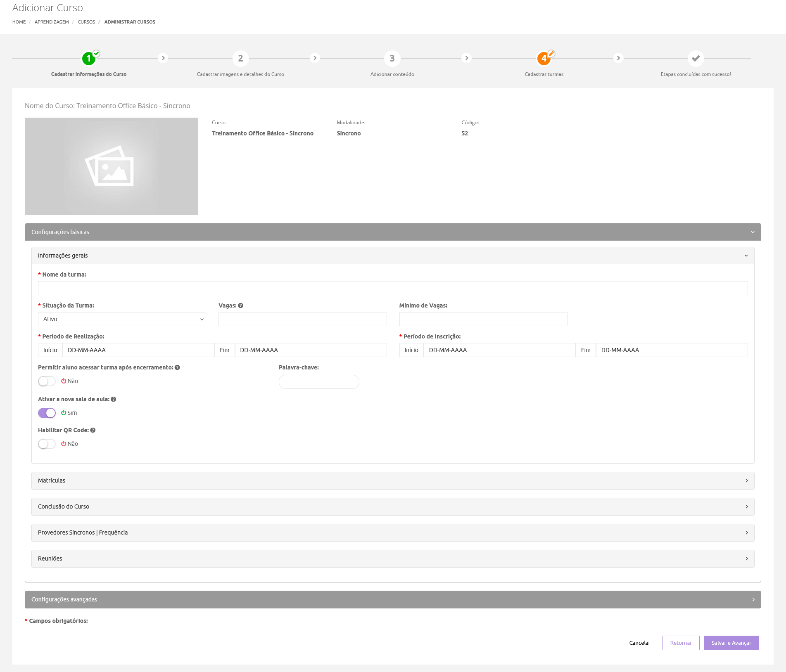Navigate to APRENDIZAGEM breadcrumb
Viewport: 786px width, 672px height.
[x=52, y=22]
